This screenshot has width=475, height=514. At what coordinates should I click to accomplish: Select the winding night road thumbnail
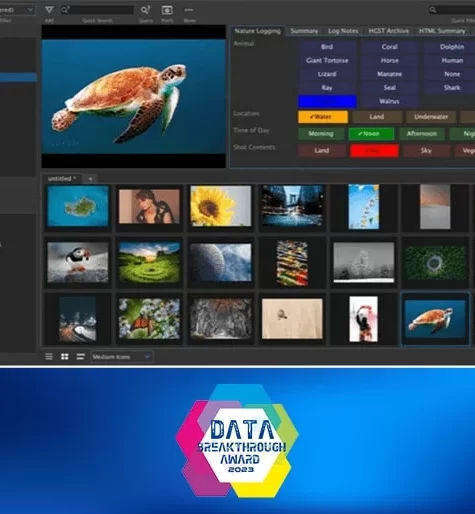pos(78,319)
